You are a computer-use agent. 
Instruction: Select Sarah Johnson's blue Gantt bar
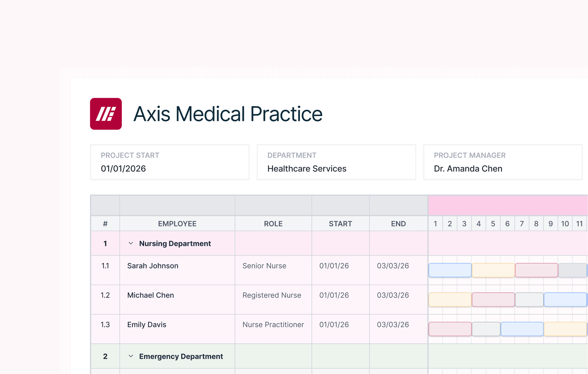[450, 270]
